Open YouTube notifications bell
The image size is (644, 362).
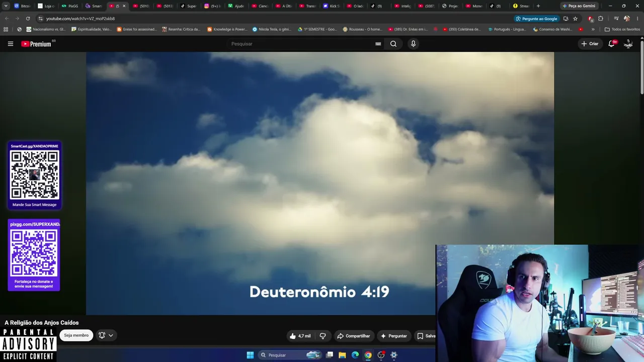tap(612, 44)
